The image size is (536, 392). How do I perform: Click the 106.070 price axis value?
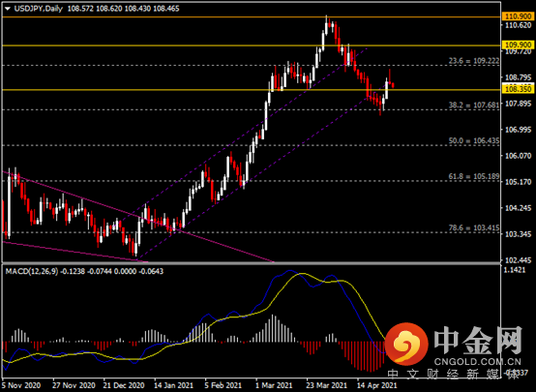519,156
